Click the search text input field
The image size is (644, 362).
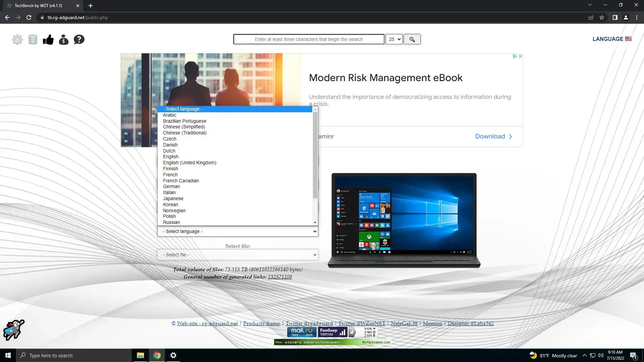(x=309, y=39)
